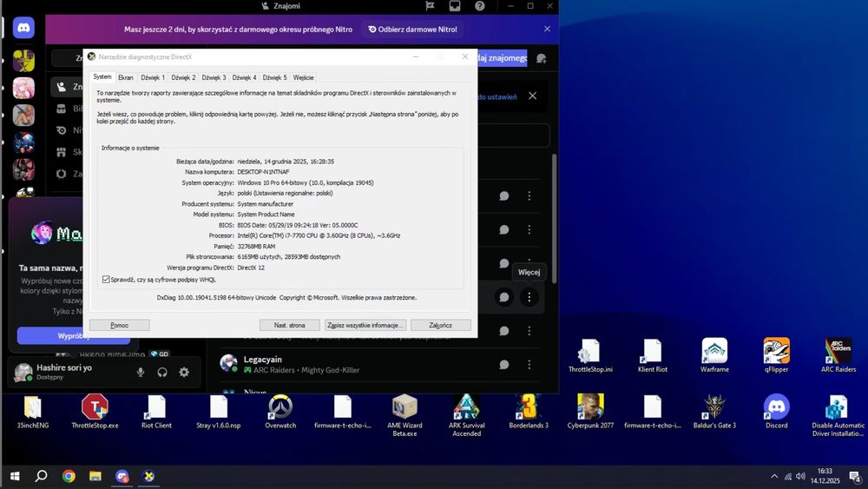
Task: Switch to the Ekran tab in DxDiag
Action: [x=126, y=77]
